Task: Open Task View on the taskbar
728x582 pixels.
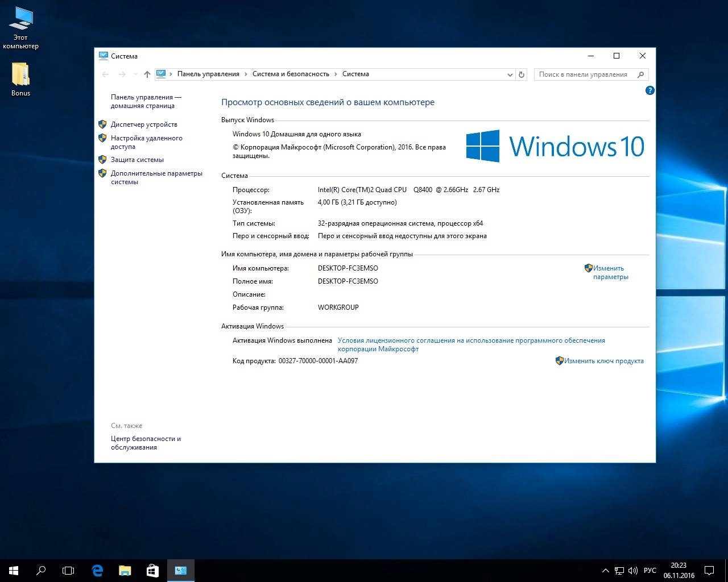Action: (68, 571)
